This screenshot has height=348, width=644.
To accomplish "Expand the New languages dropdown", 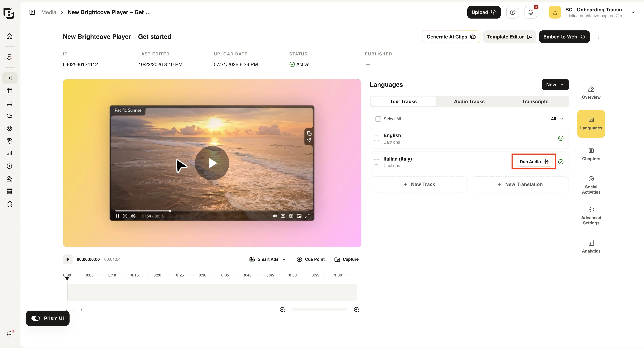I will tap(555, 85).
